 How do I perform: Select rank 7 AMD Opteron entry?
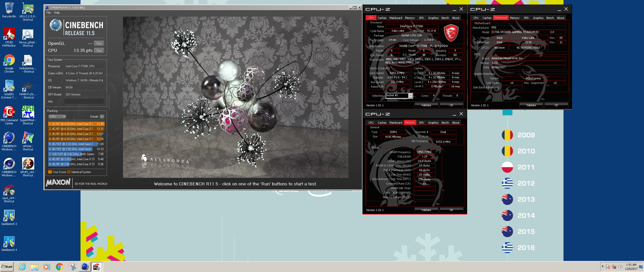(x=76, y=154)
